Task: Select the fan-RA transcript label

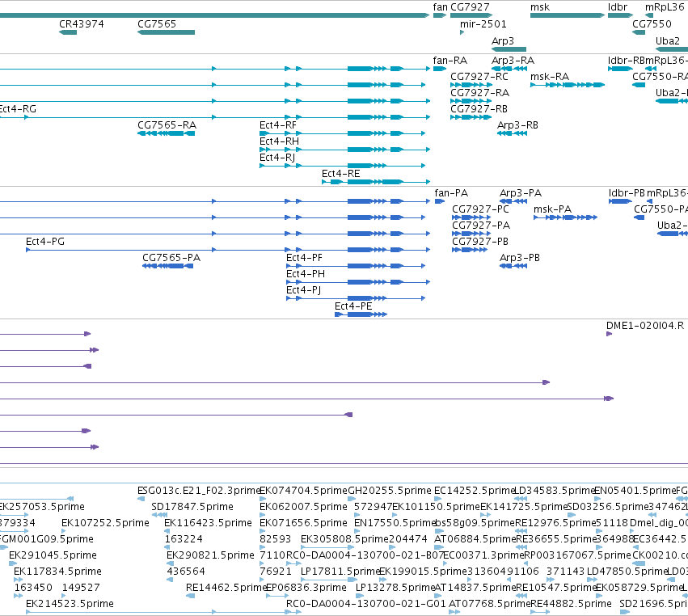Action: [450, 60]
